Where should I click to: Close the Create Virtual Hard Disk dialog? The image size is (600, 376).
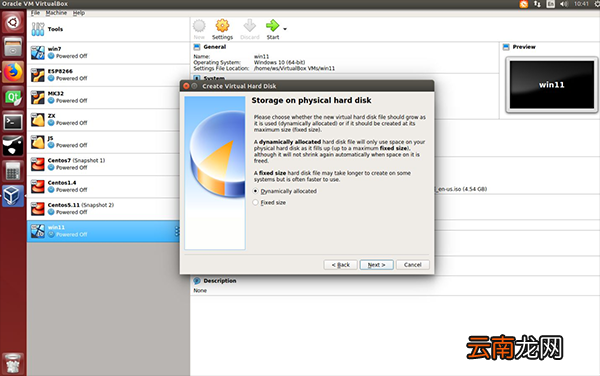(x=186, y=86)
